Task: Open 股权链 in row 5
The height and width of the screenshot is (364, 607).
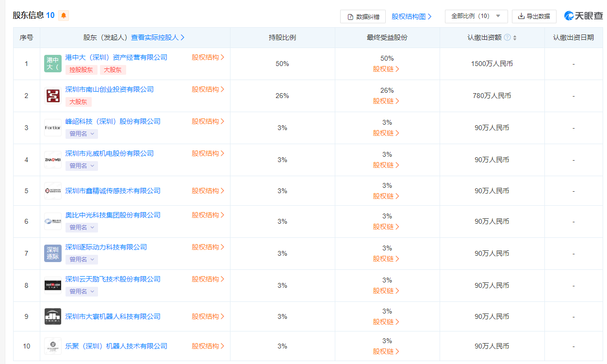Action: tap(386, 196)
